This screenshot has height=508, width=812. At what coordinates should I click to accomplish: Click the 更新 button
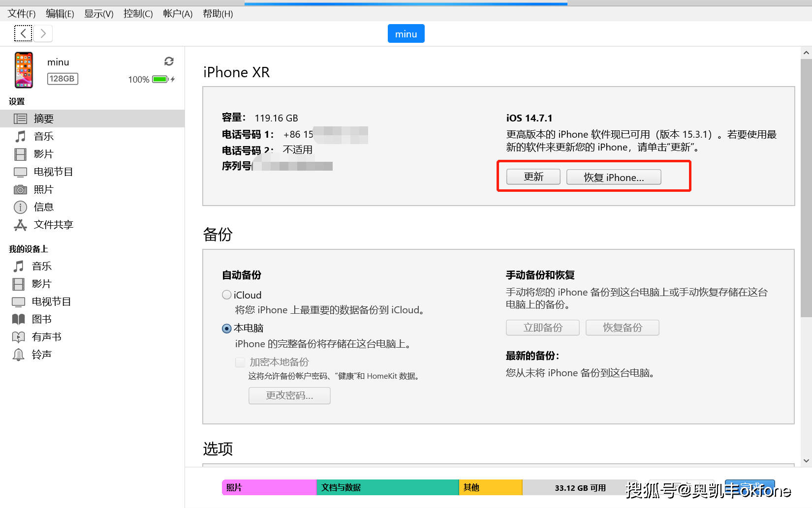[x=533, y=177]
